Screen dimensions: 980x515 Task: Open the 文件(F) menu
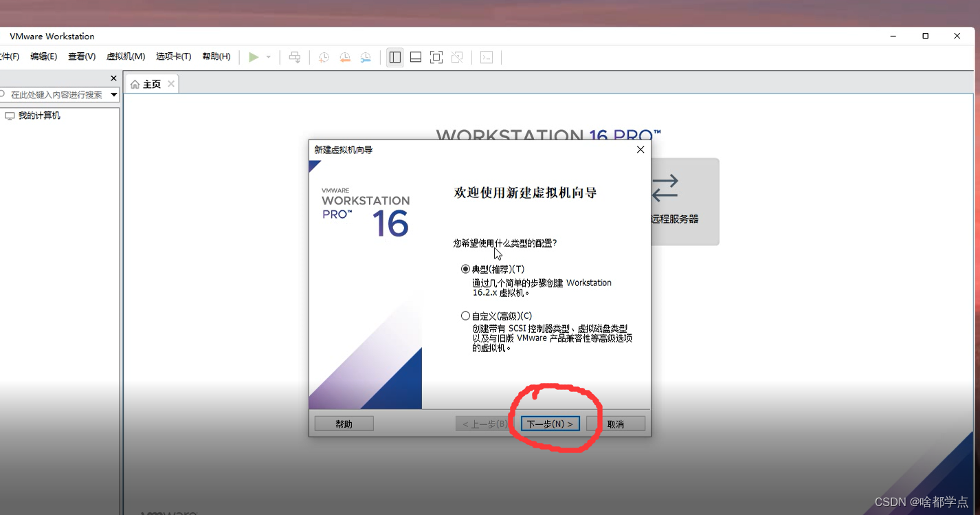[8, 56]
